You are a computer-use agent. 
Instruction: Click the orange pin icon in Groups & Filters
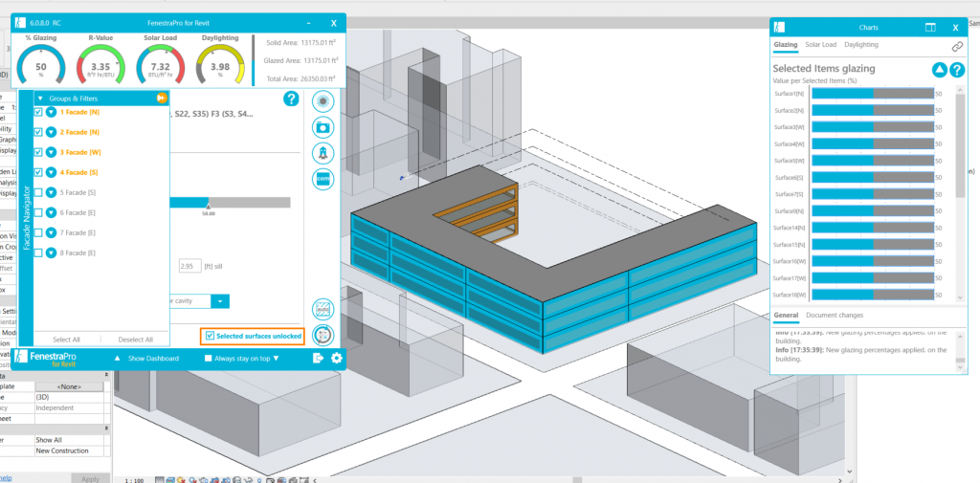161,99
